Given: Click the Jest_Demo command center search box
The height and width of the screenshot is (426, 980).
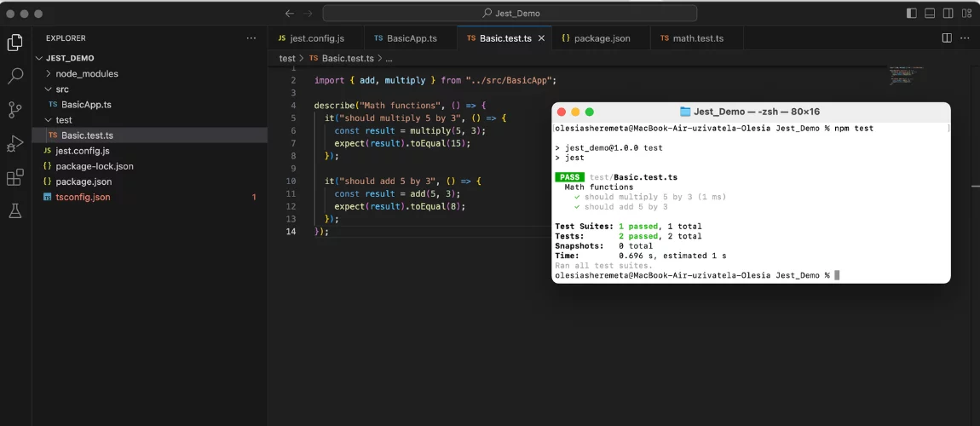Looking at the screenshot, I should coord(510,14).
